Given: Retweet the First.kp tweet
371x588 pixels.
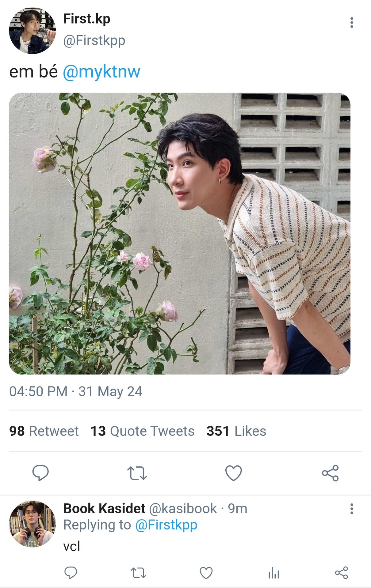Looking at the screenshot, I should 137,473.
